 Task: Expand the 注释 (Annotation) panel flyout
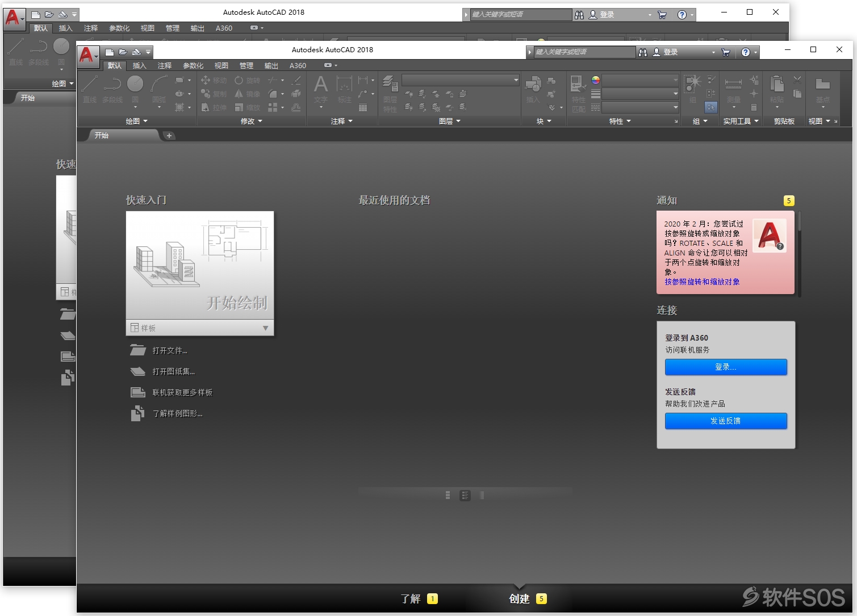[342, 121]
